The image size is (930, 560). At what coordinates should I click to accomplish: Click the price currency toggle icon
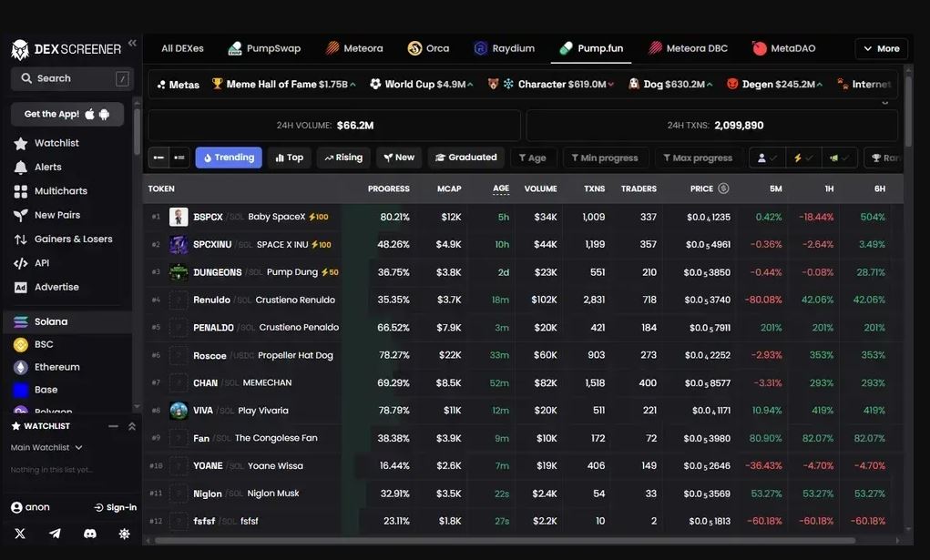[x=723, y=188]
